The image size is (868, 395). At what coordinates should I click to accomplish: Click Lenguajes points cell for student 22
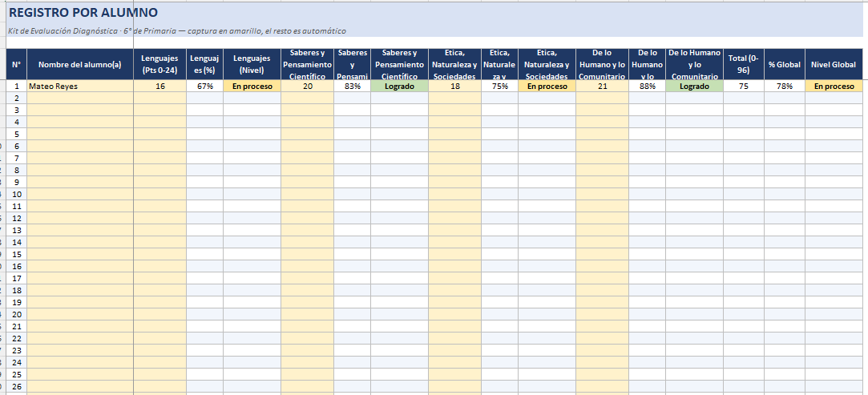pyautogui.click(x=159, y=338)
